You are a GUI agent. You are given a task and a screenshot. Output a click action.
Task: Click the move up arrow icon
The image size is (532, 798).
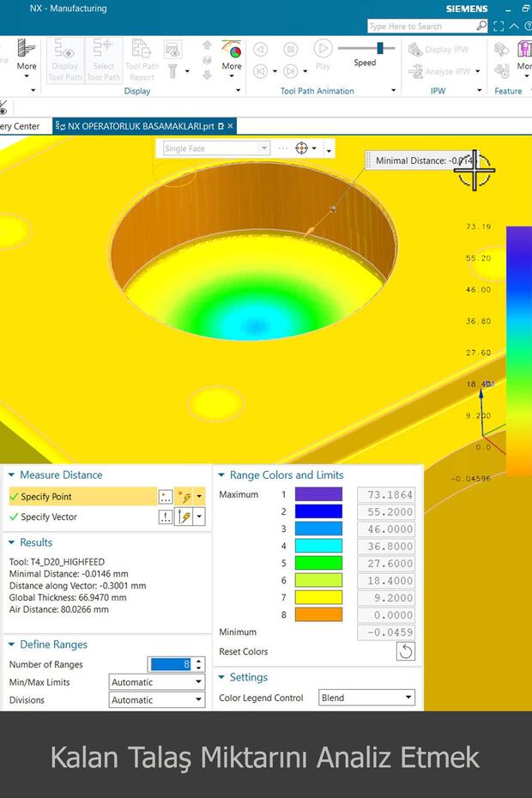pyautogui.click(x=207, y=45)
